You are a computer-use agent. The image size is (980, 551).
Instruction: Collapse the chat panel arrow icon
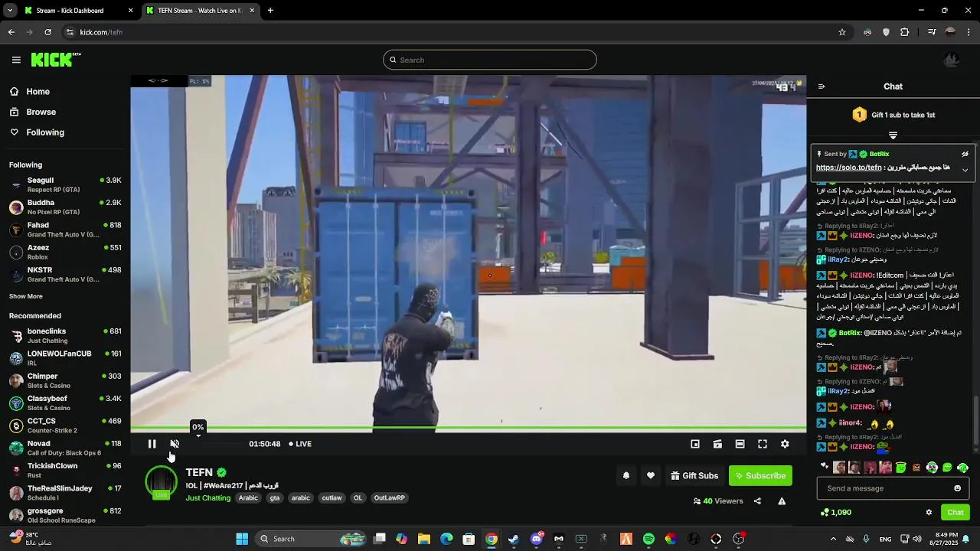pyautogui.click(x=822, y=86)
